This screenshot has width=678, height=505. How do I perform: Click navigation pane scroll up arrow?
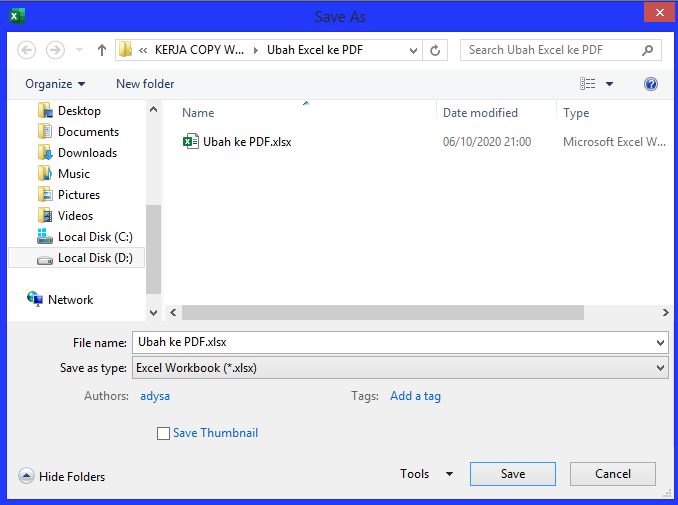click(154, 109)
